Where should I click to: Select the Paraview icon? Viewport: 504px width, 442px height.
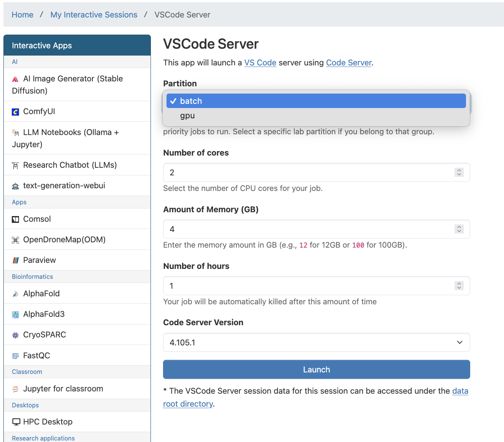[x=16, y=260]
